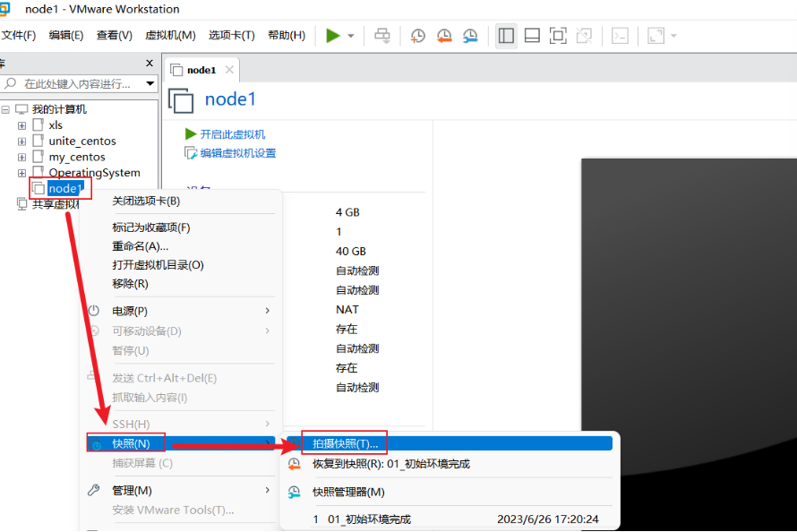Enter full screen mode icon
This screenshot has height=532, width=797.
coord(558,36)
